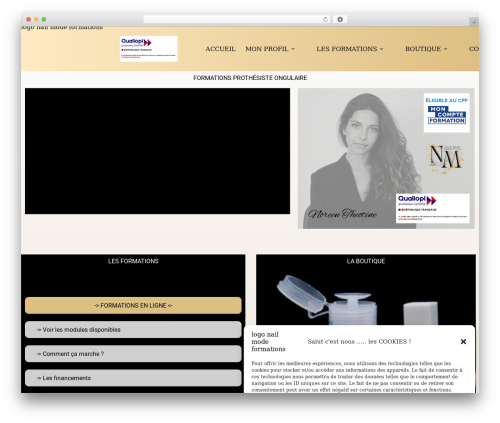Click the Mon Compte Formation CPF badge
The height and width of the screenshot is (423, 500).
[447, 113]
